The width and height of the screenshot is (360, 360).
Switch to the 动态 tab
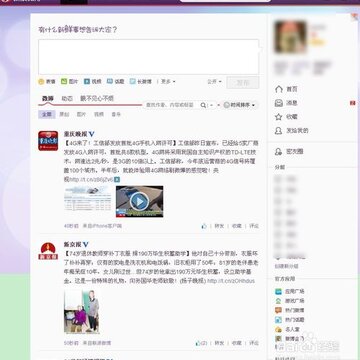67,98
